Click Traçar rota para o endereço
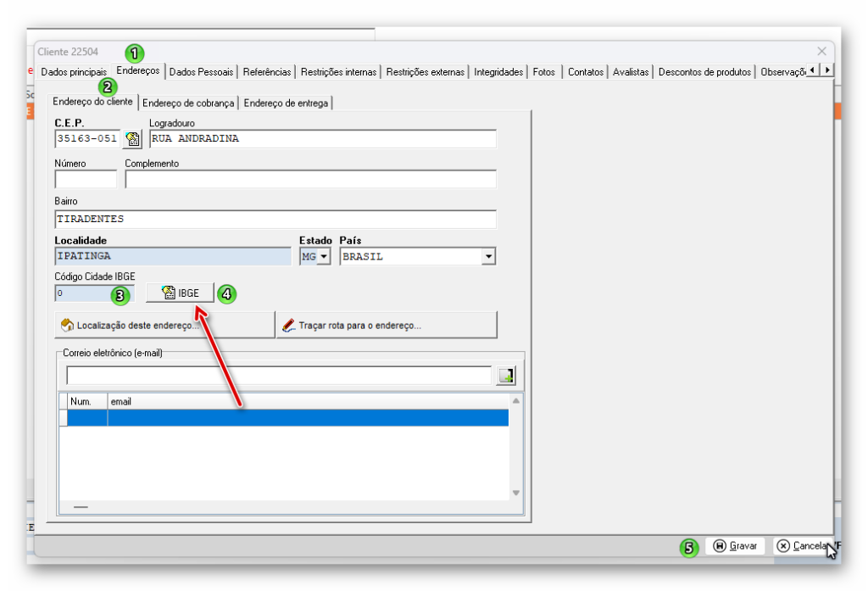868x591 pixels. 387,325
